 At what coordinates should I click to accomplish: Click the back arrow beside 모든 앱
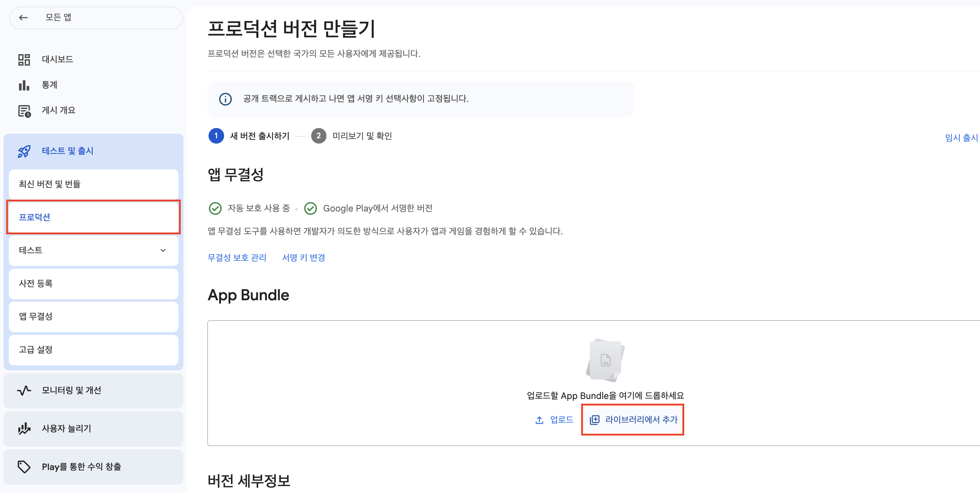[x=23, y=17]
